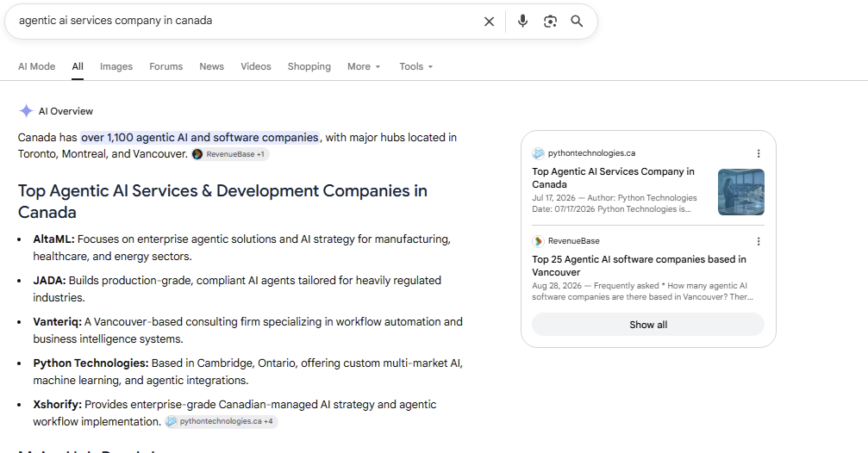Click the RevenueBase favicon in the source card

[538, 241]
